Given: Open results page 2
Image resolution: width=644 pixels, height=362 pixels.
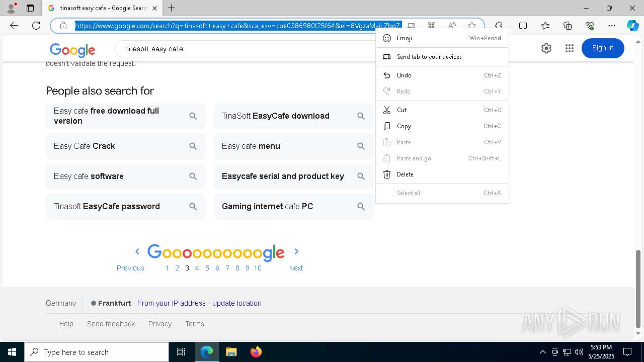Looking at the screenshot, I should coord(177,268).
